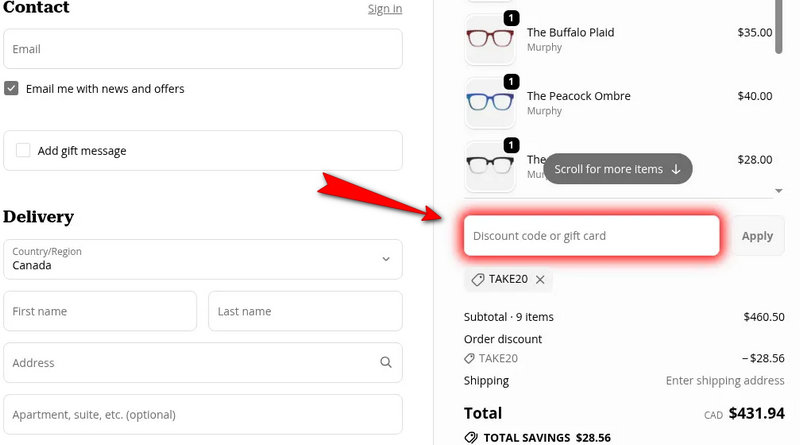This screenshot has height=445, width=800.
Task: Click the Apartment, suite, etc. field
Action: point(203,414)
